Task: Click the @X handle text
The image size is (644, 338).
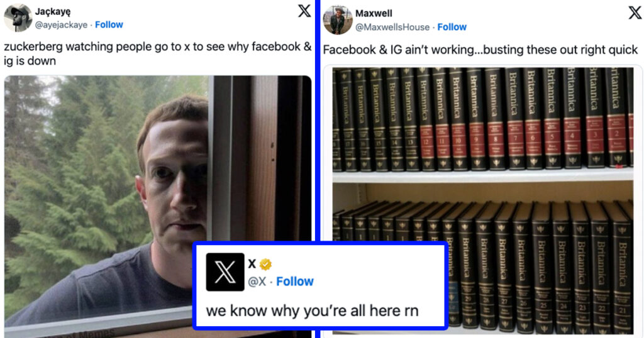Action: coord(257,282)
